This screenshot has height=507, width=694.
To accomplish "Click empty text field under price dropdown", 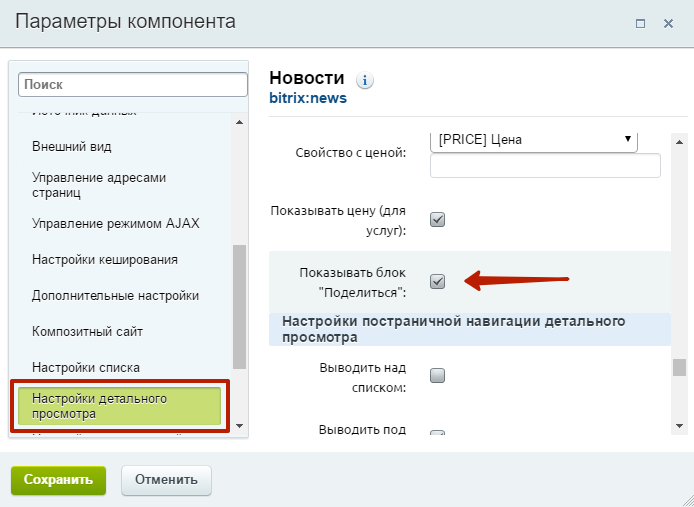I will coord(545,165).
